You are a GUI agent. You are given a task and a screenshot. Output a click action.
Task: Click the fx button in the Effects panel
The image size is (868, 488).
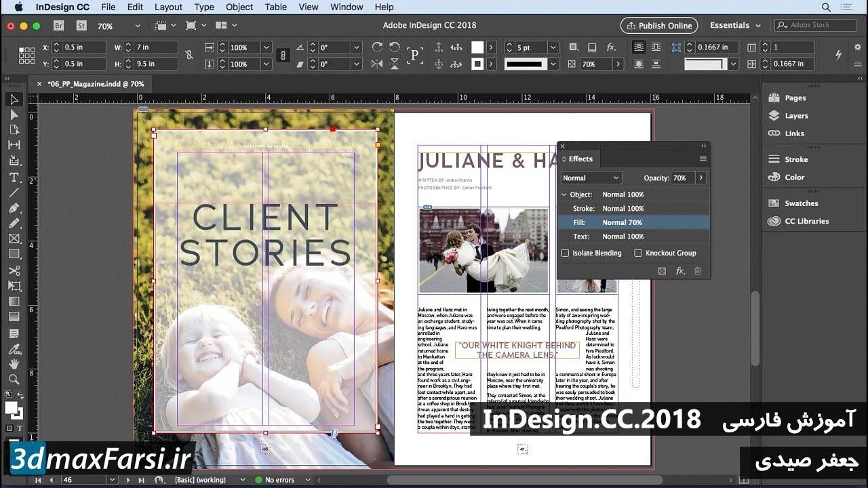680,271
